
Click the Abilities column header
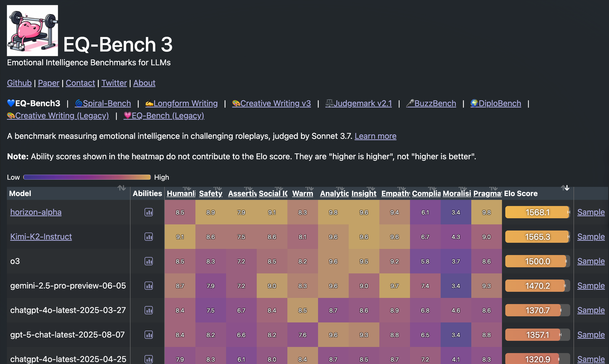click(x=147, y=194)
